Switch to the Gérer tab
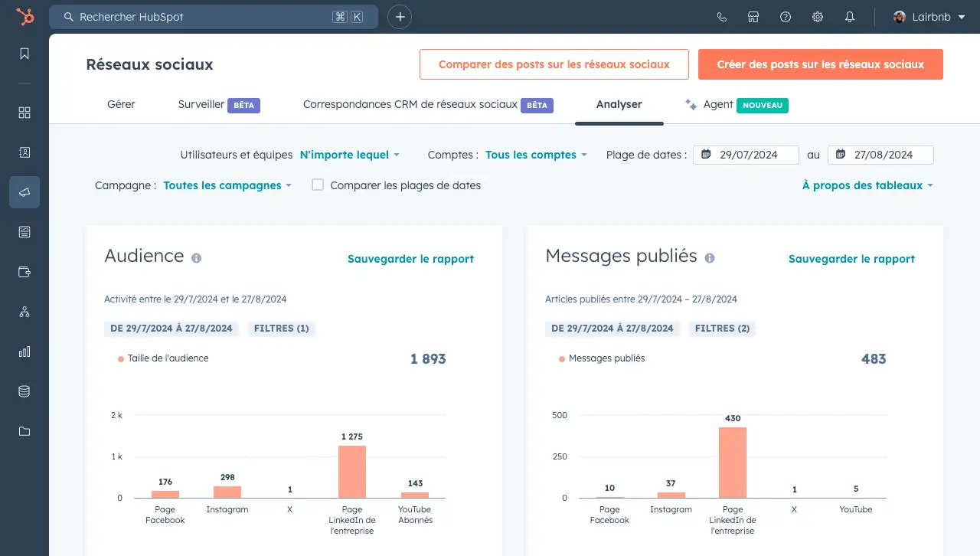 tap(121, 104)
